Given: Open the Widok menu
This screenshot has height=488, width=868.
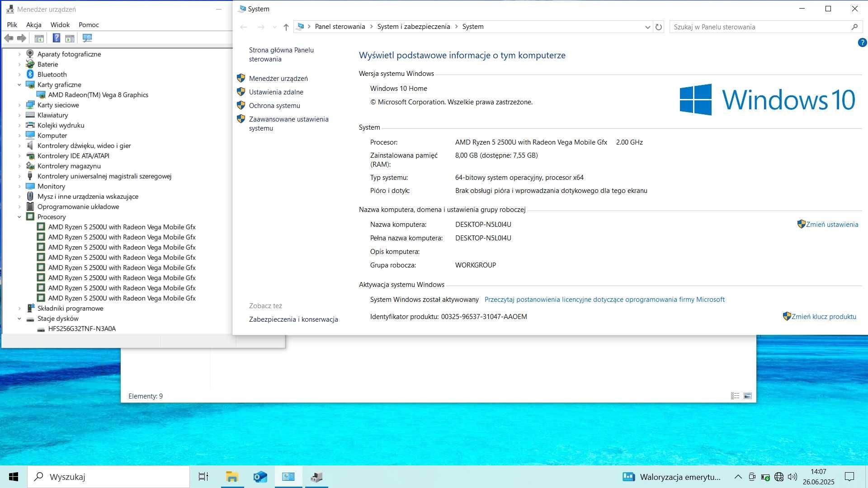Looking at the screenshot, I should point(60,25).
